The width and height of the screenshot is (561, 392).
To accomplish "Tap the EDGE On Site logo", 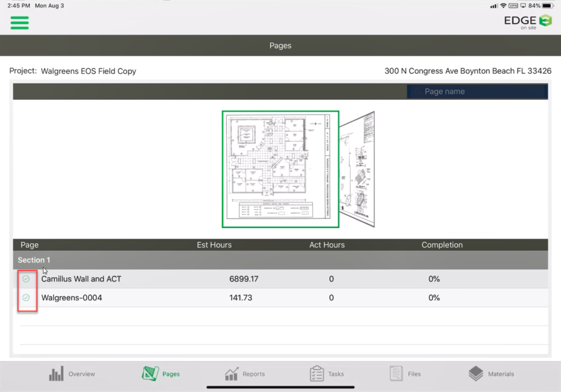I will tap(528, 21).
